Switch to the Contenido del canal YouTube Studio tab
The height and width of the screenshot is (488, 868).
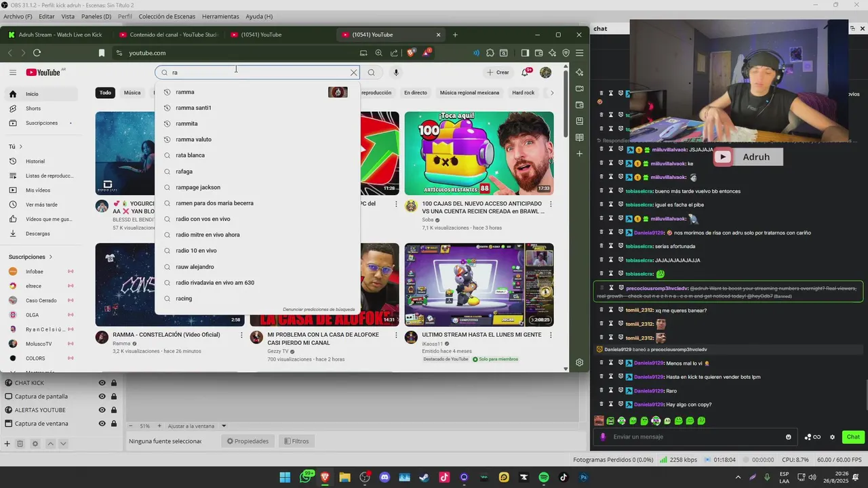click(x=168, y=35)
